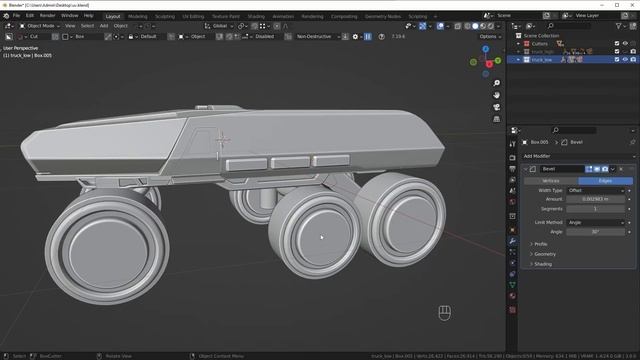Switch to the Shading workspace tab
This screenshot has width=640, height=360.
coord(256,17)
